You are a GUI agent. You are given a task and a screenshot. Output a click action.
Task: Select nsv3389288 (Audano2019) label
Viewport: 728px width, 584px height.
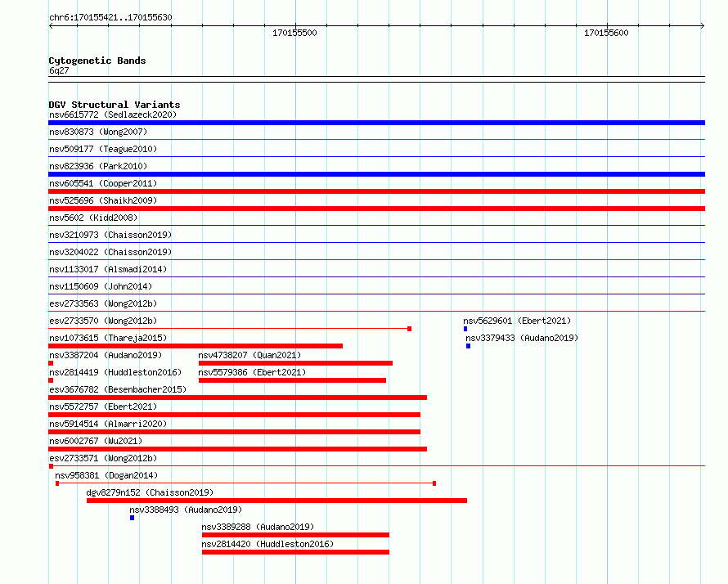click(x=258, y=527)
